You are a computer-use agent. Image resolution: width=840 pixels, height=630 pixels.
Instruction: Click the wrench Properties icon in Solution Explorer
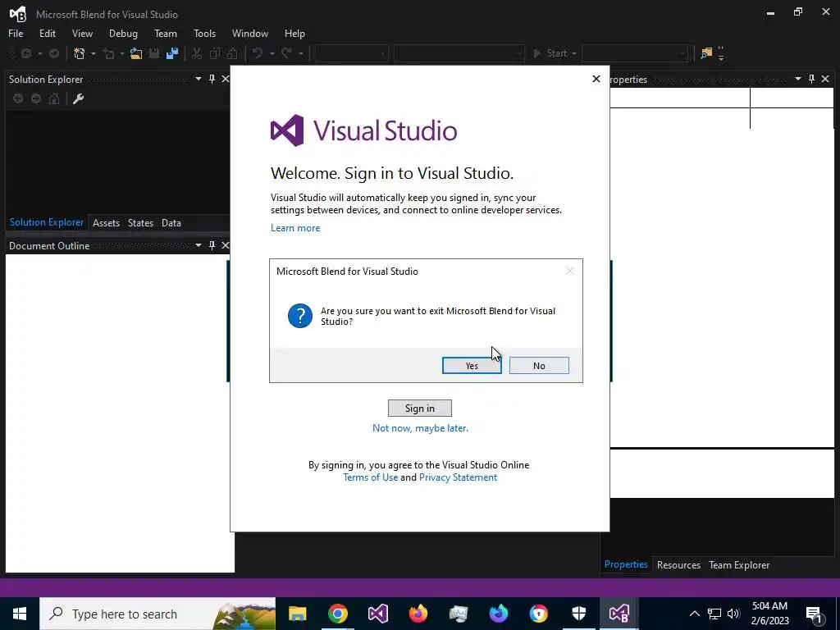tap(78, 98)
